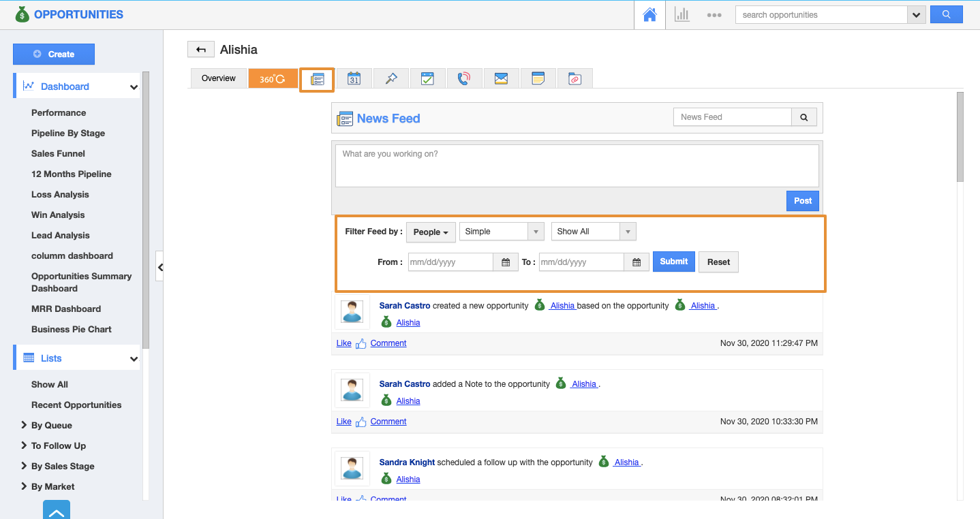
Task: Open the Tasks checkmark tab
Action: 427,78
